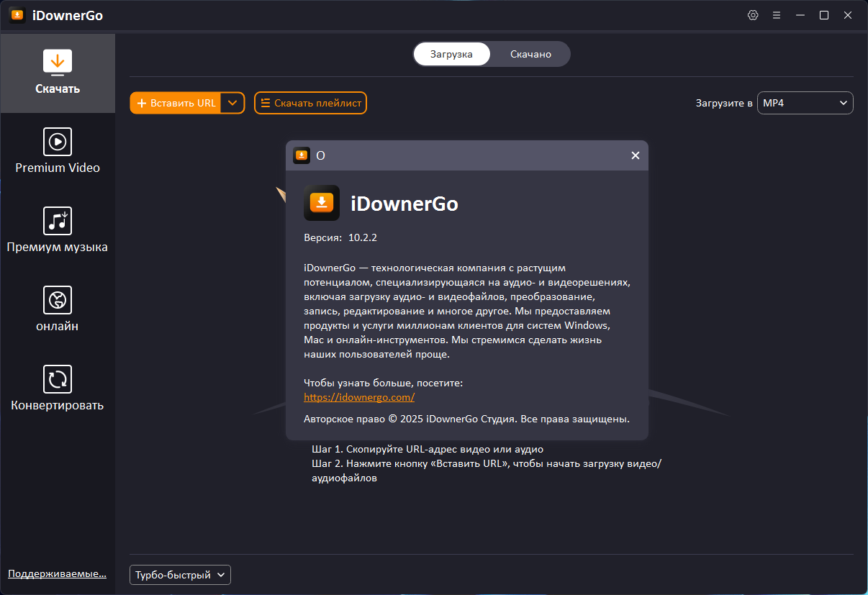Click the iDownerGo logo in title bar

pos(17,14)
